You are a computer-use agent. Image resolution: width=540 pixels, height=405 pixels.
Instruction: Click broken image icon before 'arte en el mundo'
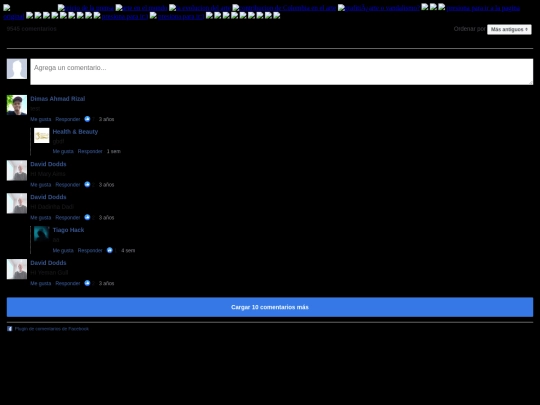118,8
